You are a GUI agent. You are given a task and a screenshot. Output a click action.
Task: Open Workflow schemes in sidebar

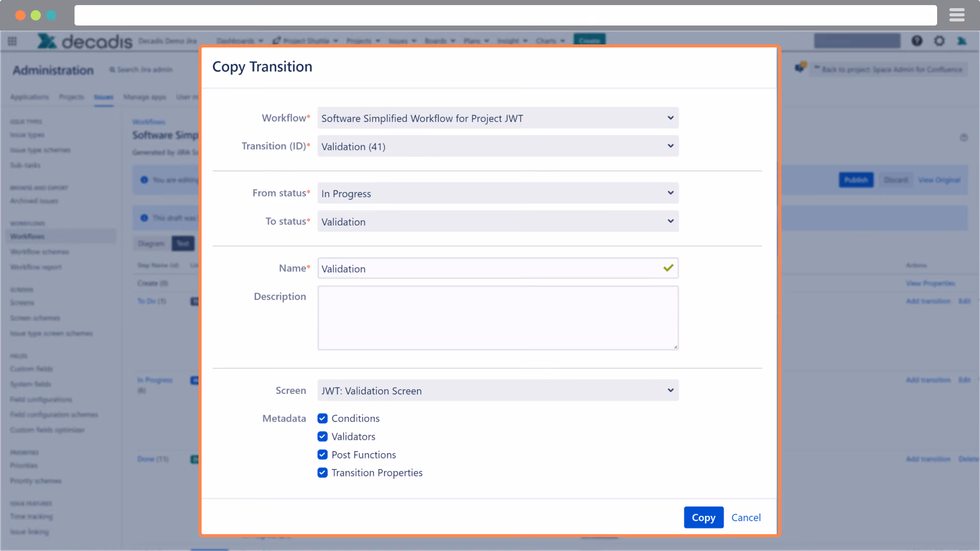click(x=39, y=252)
